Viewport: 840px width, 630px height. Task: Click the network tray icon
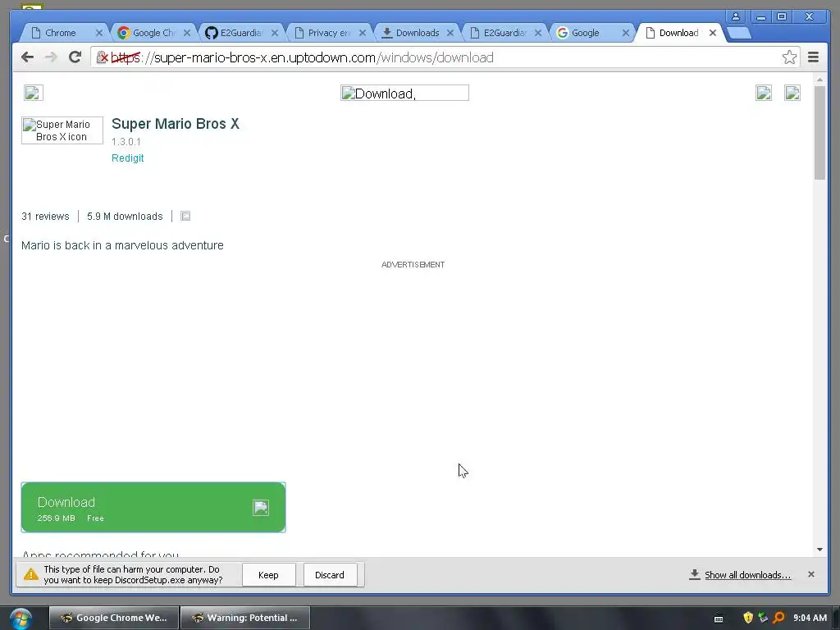point(763,618)
